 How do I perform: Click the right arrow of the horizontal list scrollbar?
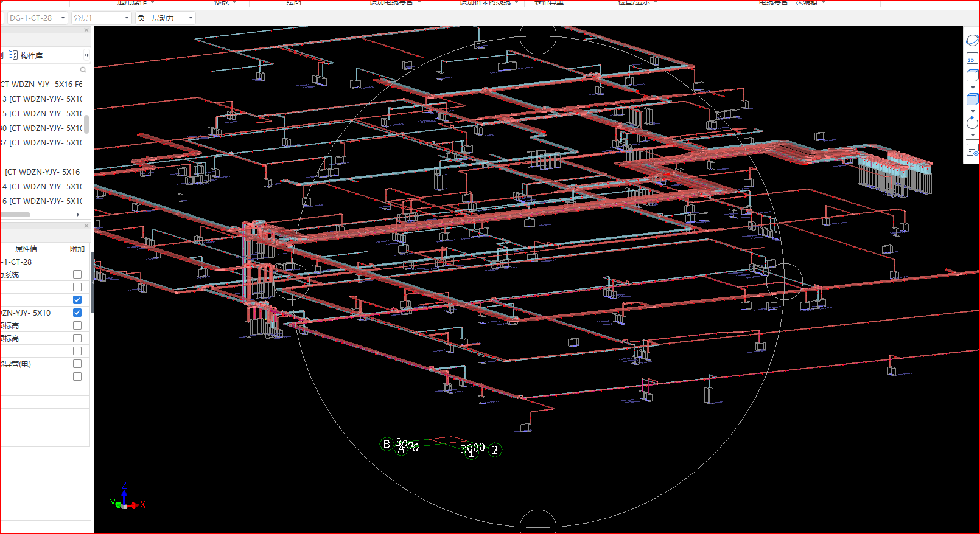[77, 215]
